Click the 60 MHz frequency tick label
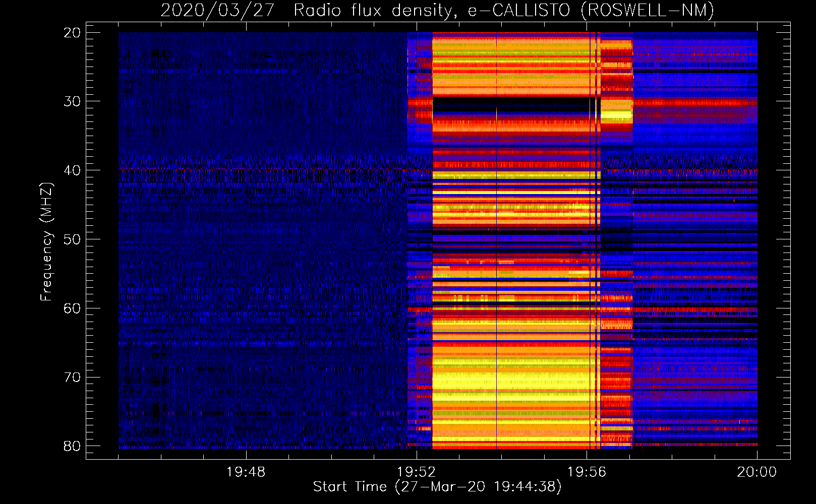The height and width of the screenshot is (504, 816). (72, 308)
